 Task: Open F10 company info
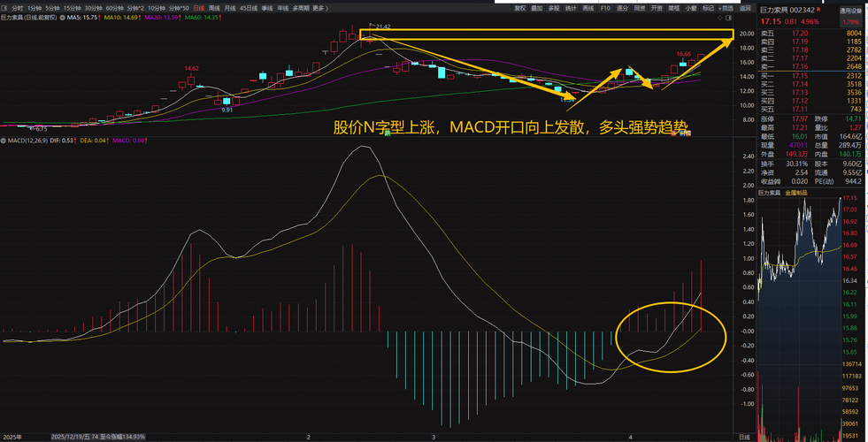tap(605, 8)
